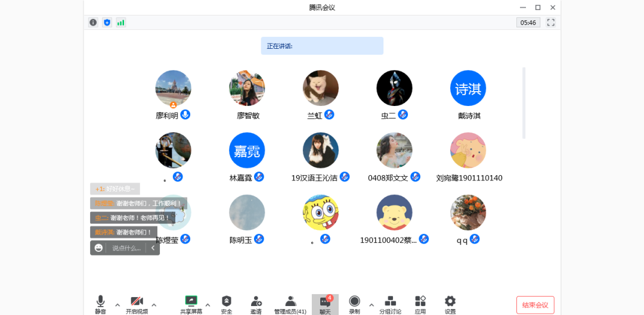Click the green network signal status icon
Image resolution: width=644 pixels, height=315 pixels.
[x=121, y=23]
